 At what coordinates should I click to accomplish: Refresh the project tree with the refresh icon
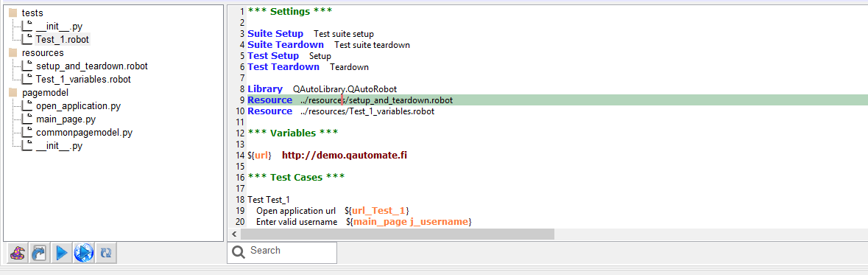(106, 253)
